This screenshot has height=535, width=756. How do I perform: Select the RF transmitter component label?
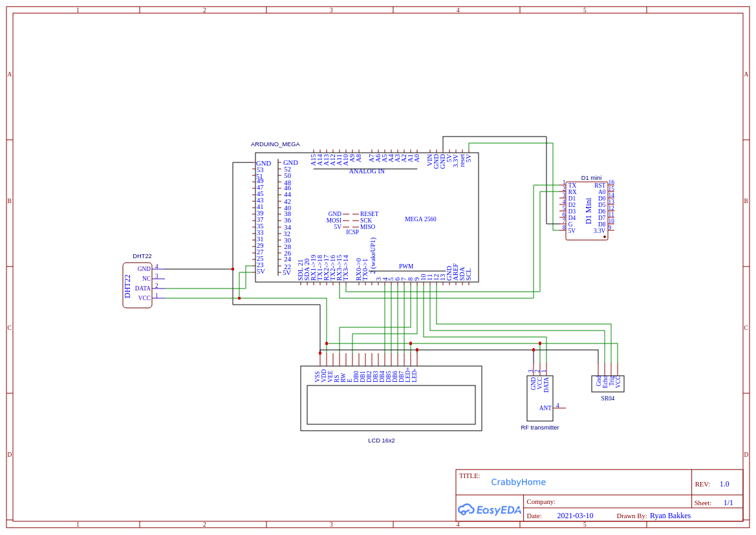540,428
